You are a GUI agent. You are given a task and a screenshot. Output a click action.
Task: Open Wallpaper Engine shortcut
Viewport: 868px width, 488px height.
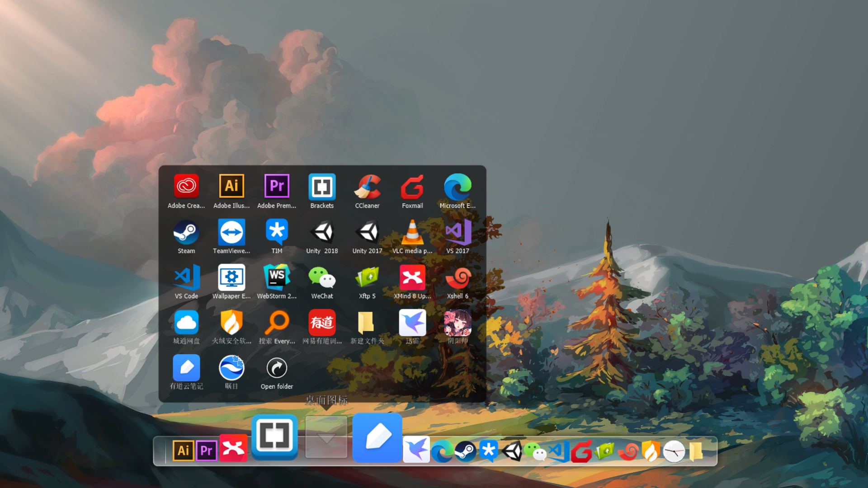pyautogui.click(x=231, y=277)
